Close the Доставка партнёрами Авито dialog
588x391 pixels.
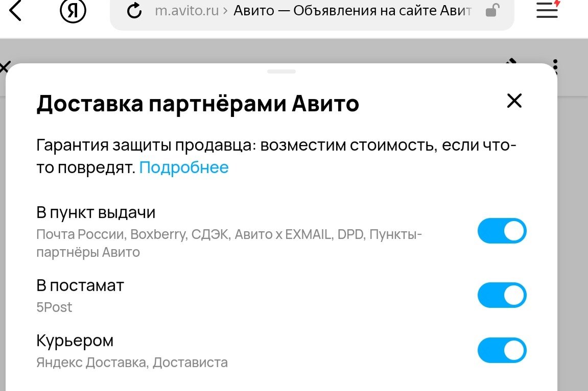pyautogui.click(x=514, y=101)
